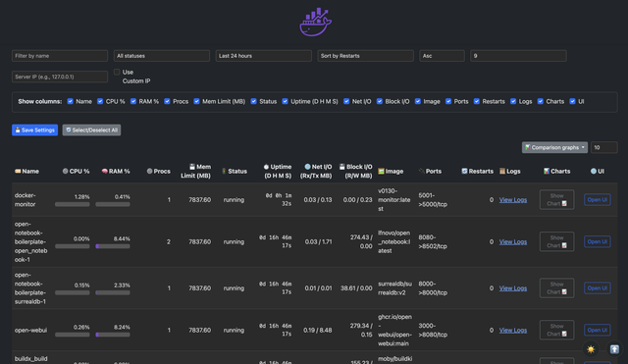This screenshot has width=628, height=364.
Task: Toggle the Name column checkbox
Action: 70,101
